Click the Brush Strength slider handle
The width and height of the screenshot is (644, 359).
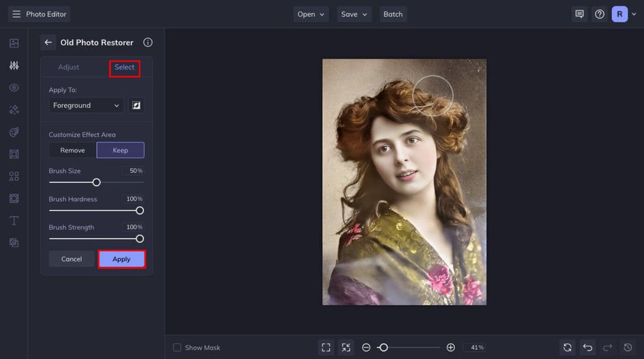[x=140, y=239]
